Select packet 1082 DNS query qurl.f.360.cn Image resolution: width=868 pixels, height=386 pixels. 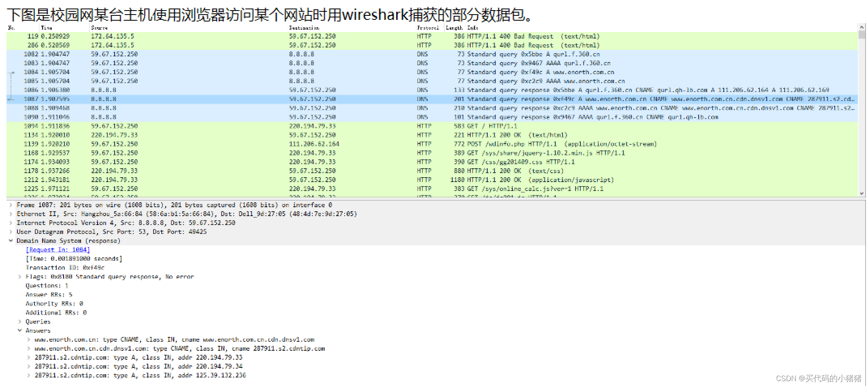pyautogui.click(x=432, y=54)
